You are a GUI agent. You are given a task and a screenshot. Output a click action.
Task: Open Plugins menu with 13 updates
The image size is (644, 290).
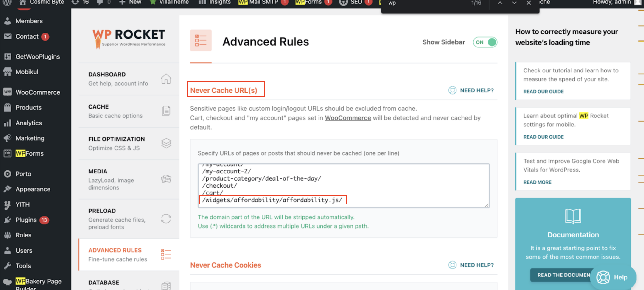coord(26,220)
